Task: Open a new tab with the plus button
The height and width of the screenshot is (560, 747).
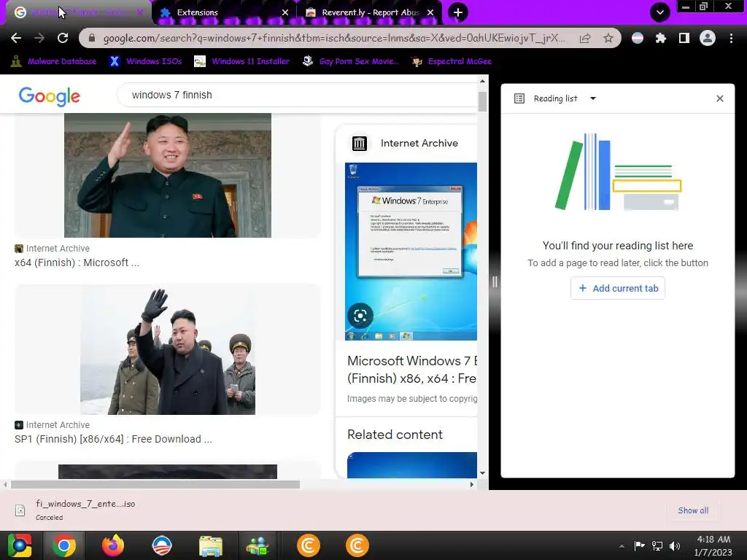Action: point(458,12)
